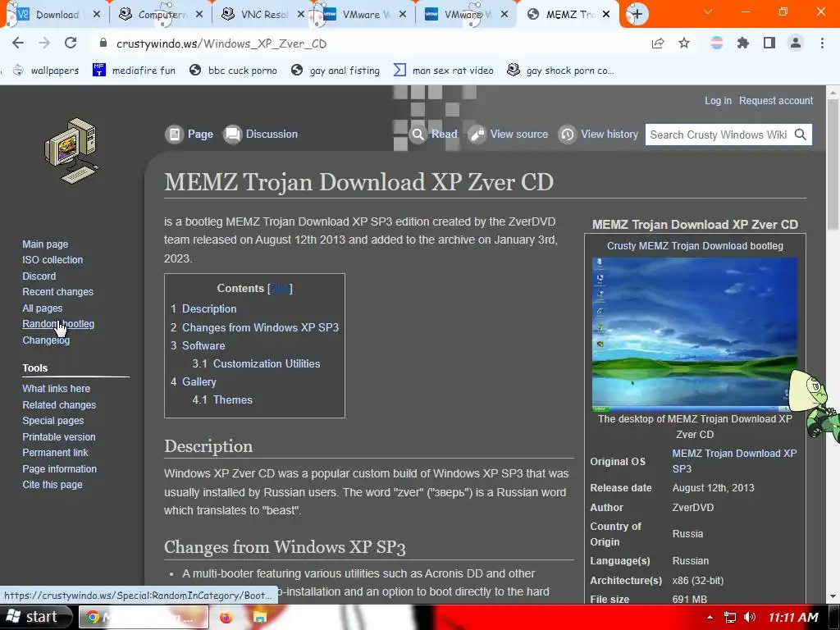Click the striped flag extension icon

coord(717,43)
